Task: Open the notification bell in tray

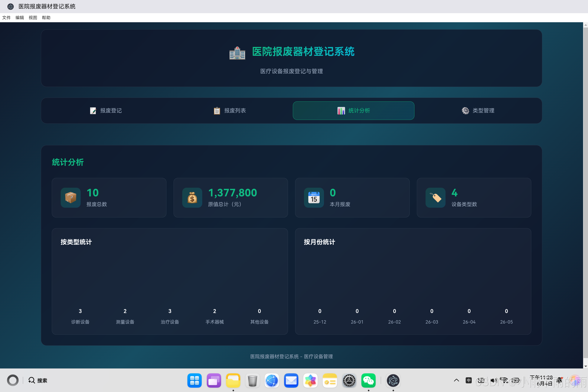Action: 560,380
